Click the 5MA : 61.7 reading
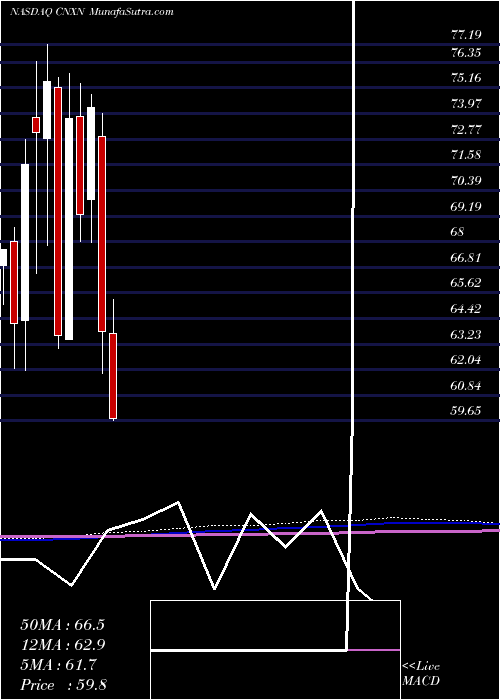This screenshot has height=700, width=500. click(x=58, y=665)
